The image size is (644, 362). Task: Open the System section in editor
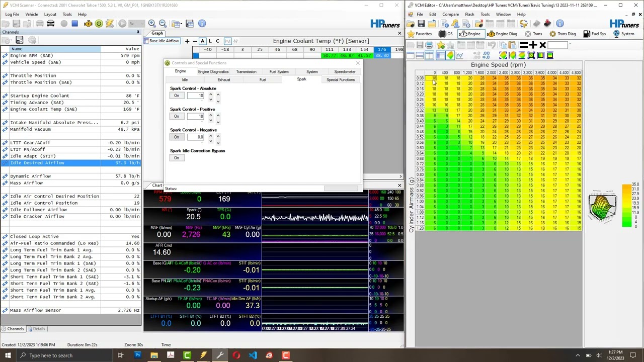coord(623,34)
